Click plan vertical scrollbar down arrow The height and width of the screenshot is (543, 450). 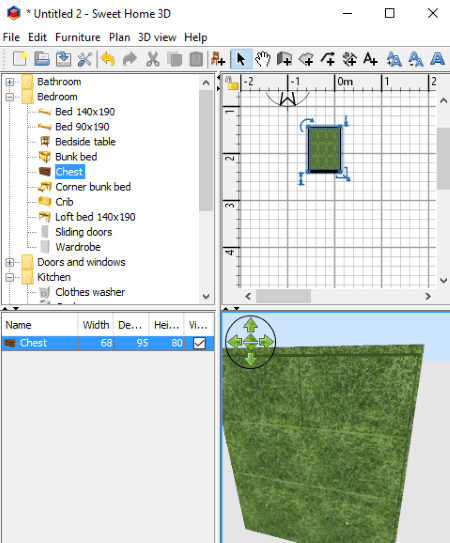pos(443,281)
